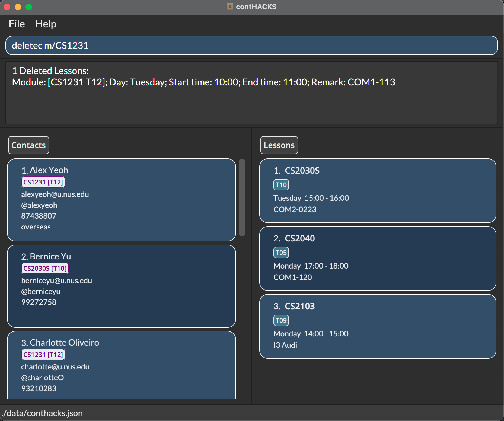Click the command input box

(x=251, y=45)
